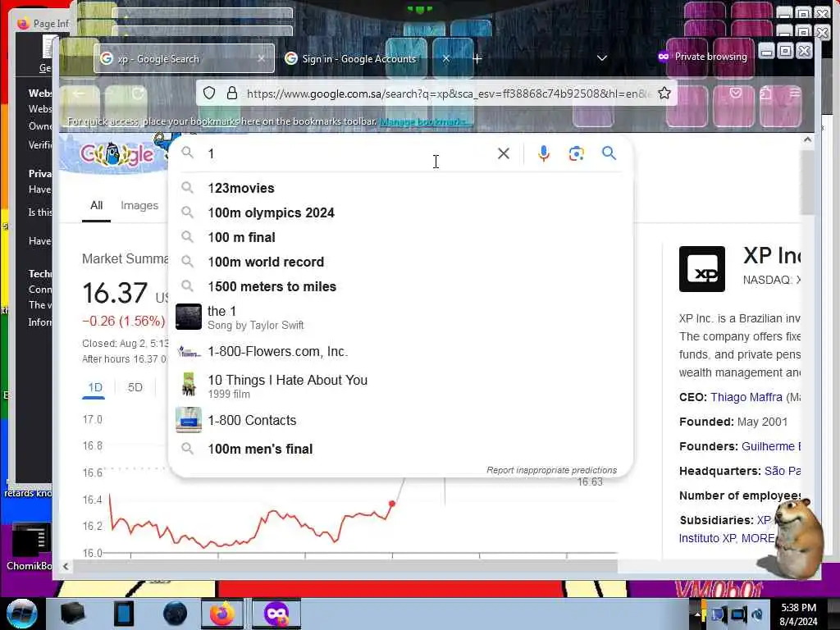Open the Pocket save icon in toolbar
Image resolution: width=840 pixels, height=630 pixels.
[x=736, y=94]
